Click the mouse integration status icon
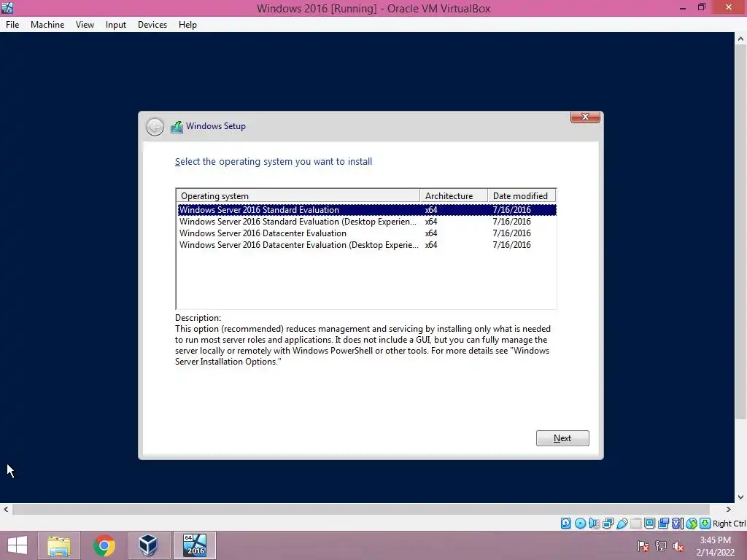Screen dimensions: 747x560 (x=692, y=524)
